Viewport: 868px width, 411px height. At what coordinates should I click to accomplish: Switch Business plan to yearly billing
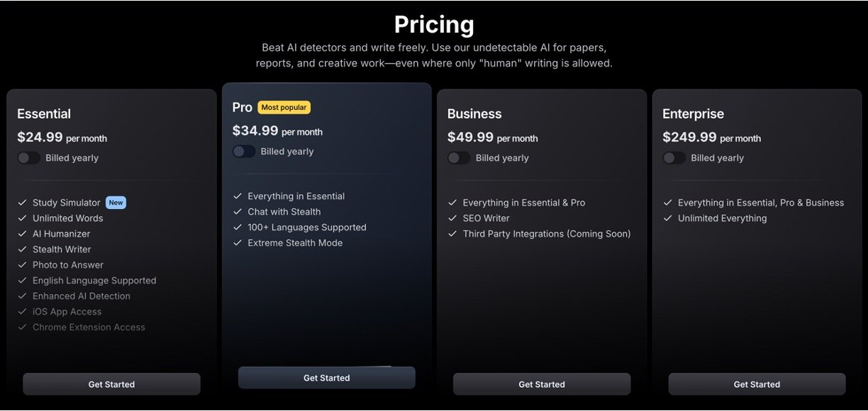pyautogui.click(x=458, y=158)
